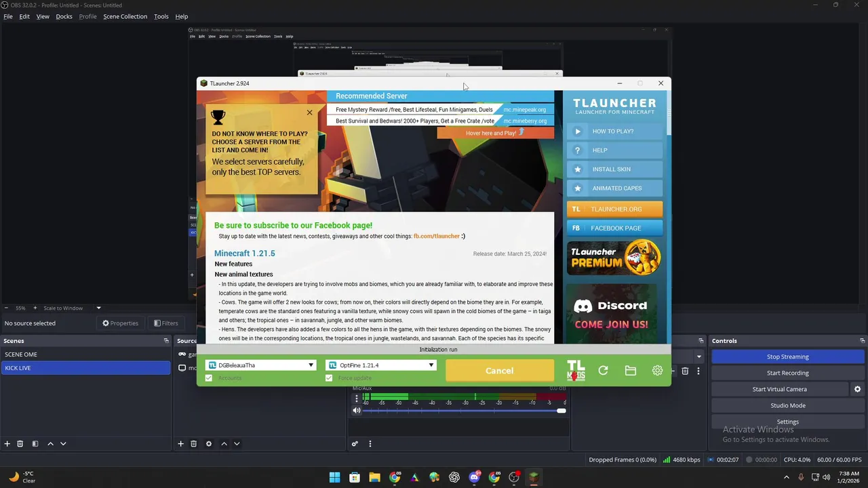Open TLAUNCHER.ORG link button
868x488 pixels.
click(x=614, y=209)
